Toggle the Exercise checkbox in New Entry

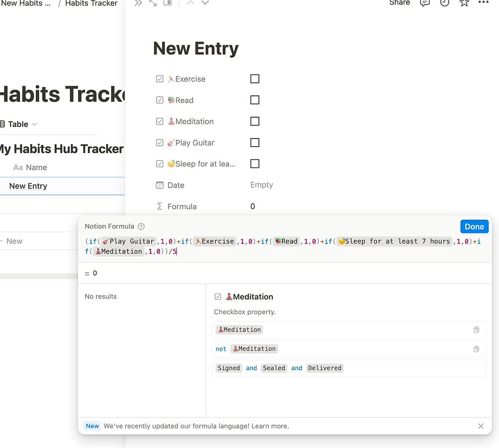coord(254,78)
